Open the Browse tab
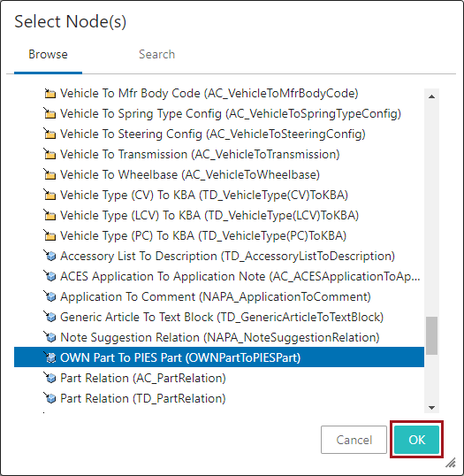Image resolution: width=464 pixels, height=476 pixels. click(x=48, y=54)
